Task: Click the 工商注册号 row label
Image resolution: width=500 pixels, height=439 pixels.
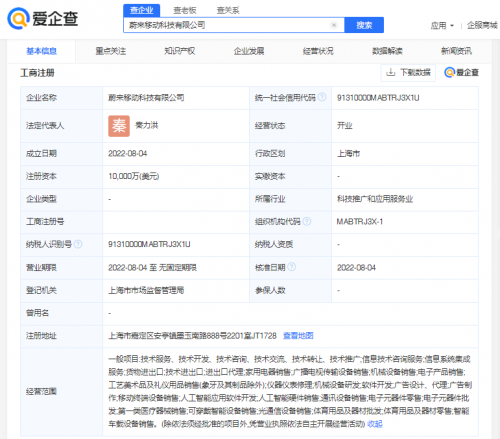Action: click(x=45, y=222)
